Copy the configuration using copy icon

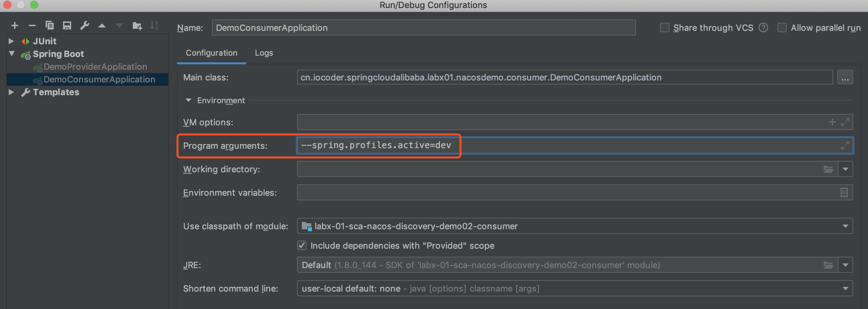point(50,25)
